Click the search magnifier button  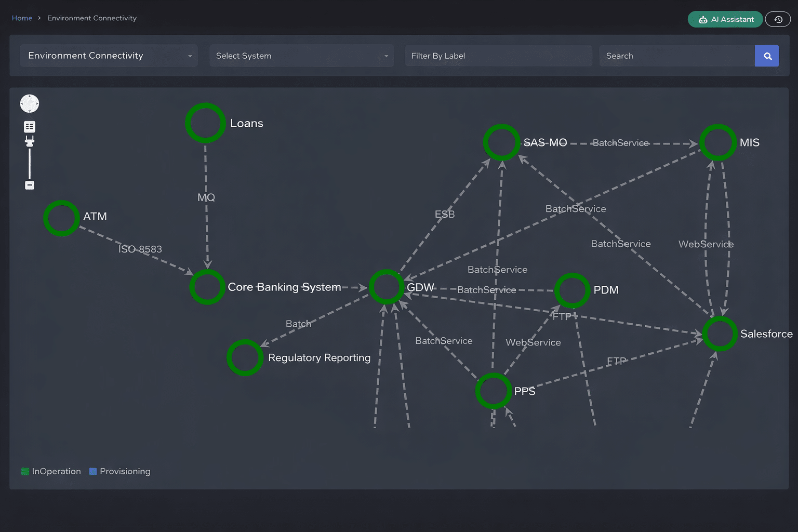[767, 56]
